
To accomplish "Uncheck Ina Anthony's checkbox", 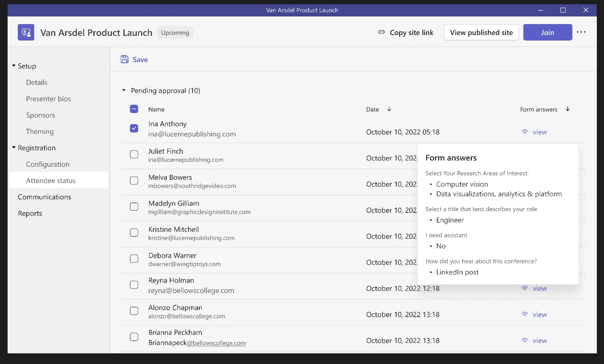I will click(x=134, y=128).
